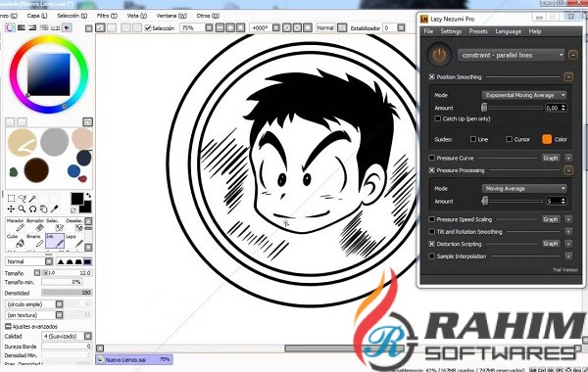The height and width of the screenshot is (372, 588).
Task: Open the Moving Average mode dropdown
Action: (x=524, y=188)
